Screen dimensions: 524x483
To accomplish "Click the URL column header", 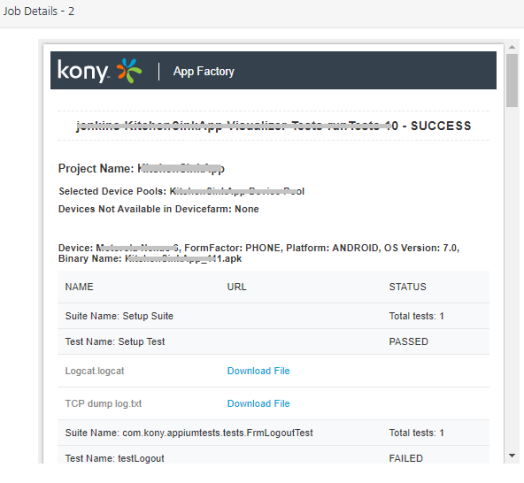I will 237,287.
